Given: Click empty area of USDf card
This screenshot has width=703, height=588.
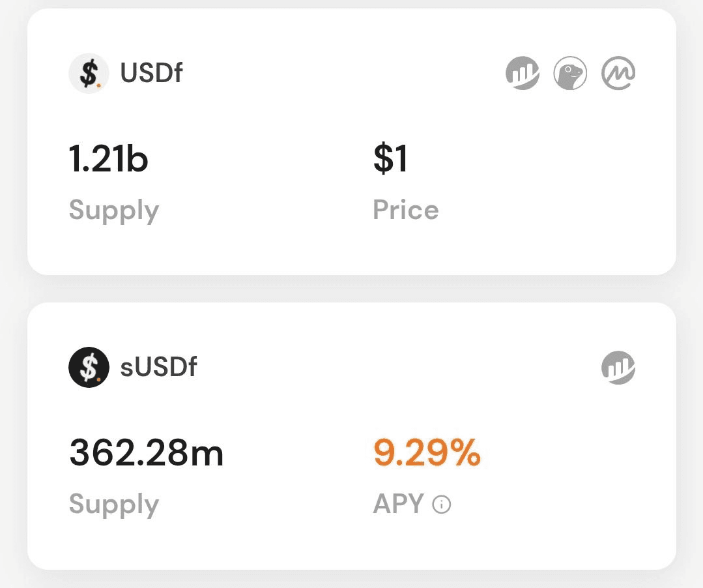Looking at the screenshot, I should point(538,179).
